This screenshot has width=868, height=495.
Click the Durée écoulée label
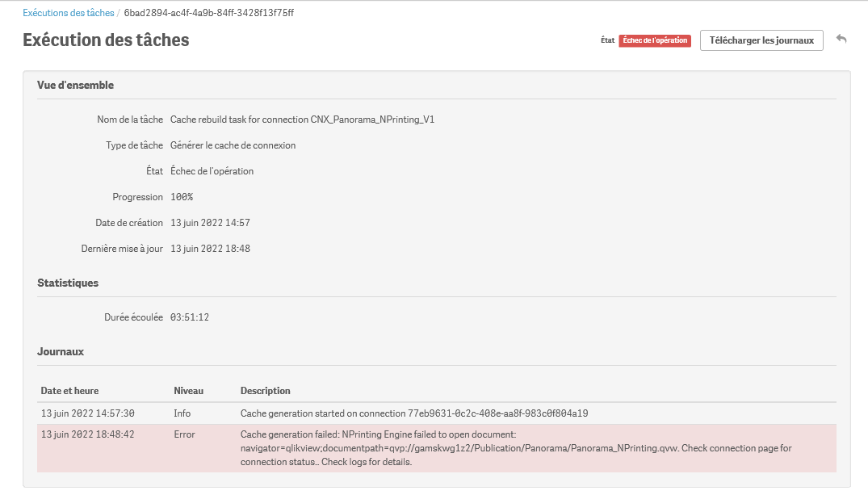133,317
